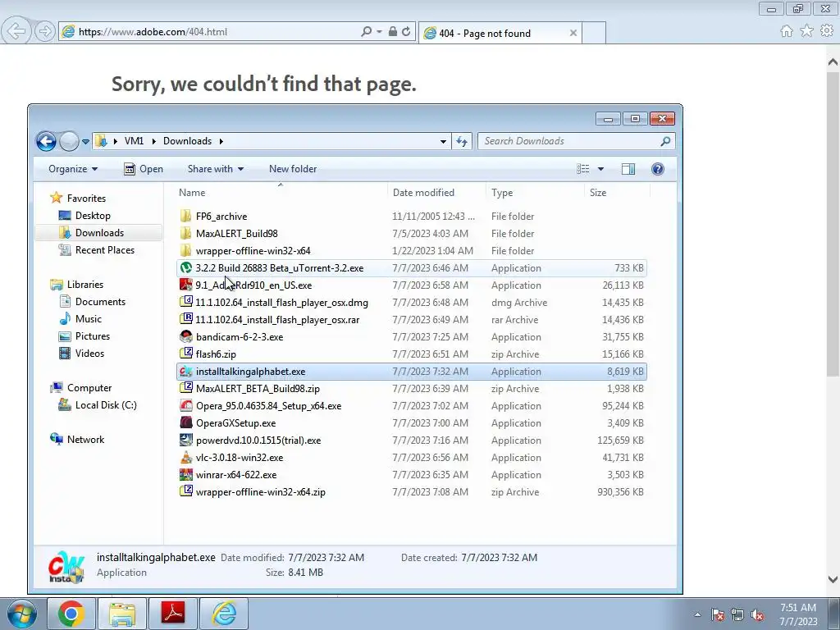Screen dimensions: 840x630
Task: Click the Explorer back navigation arrow
Action: click(x=46, y=141)
